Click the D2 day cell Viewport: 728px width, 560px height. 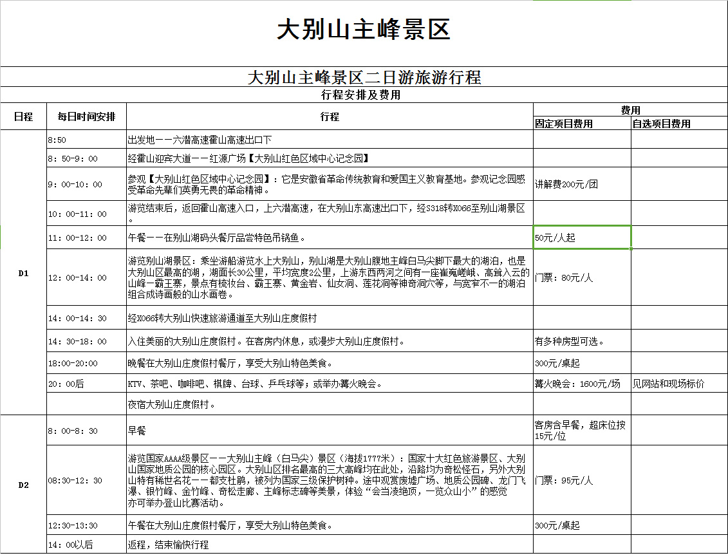coord(23,485)
